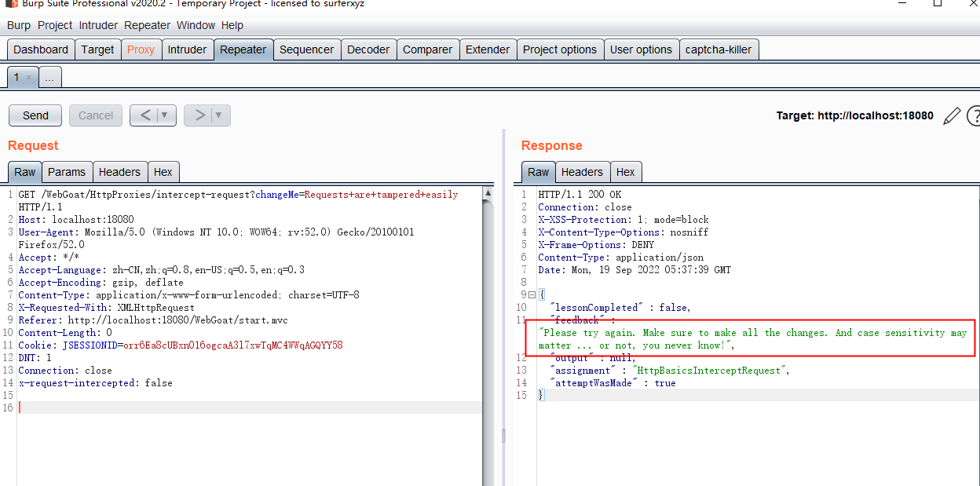This screenshot has width=980, height=486.
Task: Open the Burp menu
Action: 19,25
